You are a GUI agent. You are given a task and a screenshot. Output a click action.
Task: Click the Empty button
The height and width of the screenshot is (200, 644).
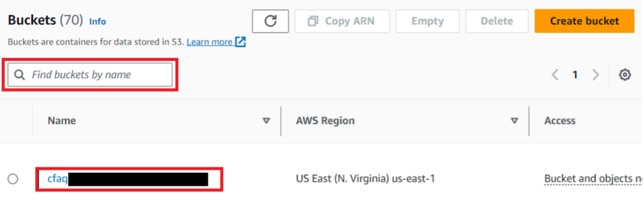(x=428, y=22)
